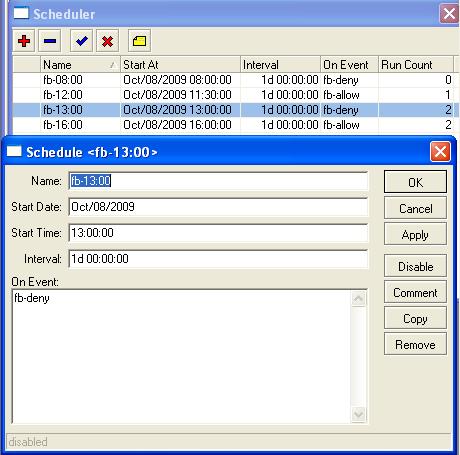This screenshot has height=455, width=460.
Task: Sort by the Start At column header
Action: click(x=180, y=64)
